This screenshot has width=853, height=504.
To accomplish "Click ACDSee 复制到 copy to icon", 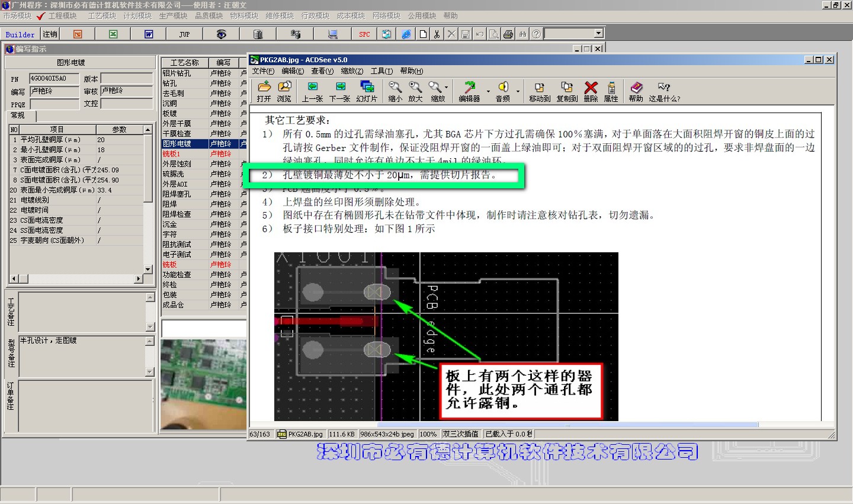I will (567, 92).
